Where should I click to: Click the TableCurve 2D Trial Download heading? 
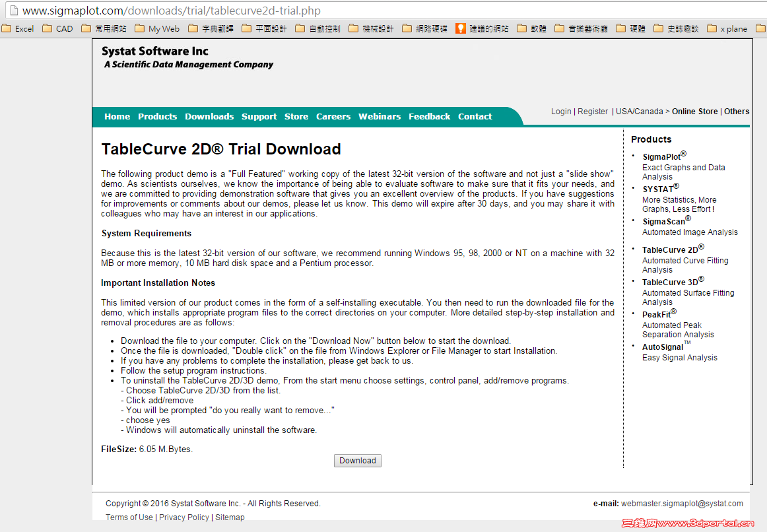221,149
